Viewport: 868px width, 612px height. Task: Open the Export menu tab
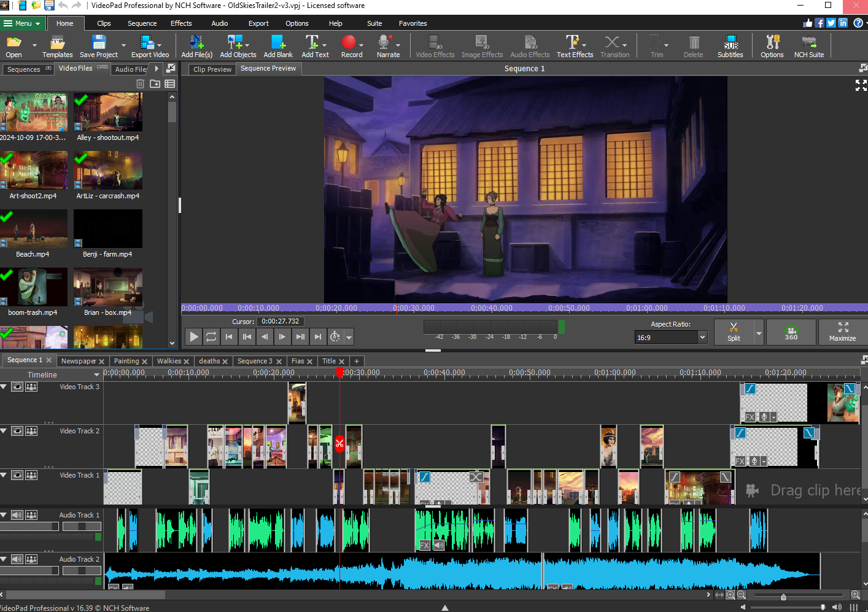(258, 23)
